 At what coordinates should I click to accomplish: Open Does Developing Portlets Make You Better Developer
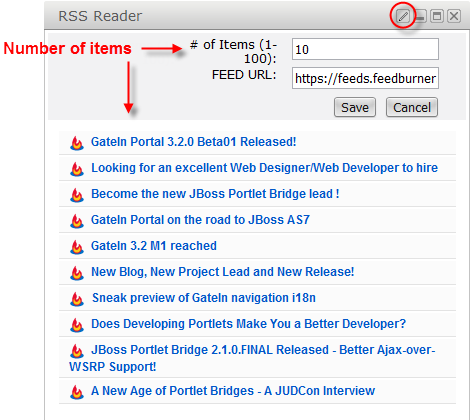248,324
